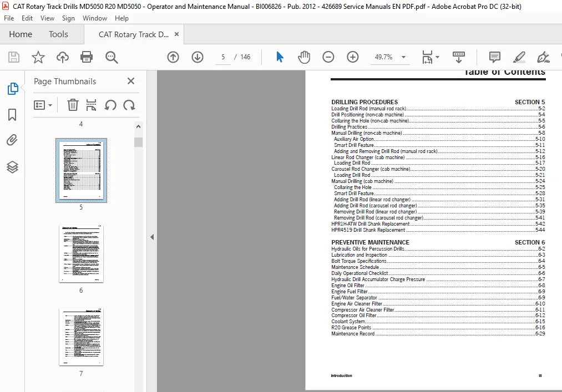Open the Sign document tool
The height and width of the screenshot is (392, 562).
click(x=543, y=57)
